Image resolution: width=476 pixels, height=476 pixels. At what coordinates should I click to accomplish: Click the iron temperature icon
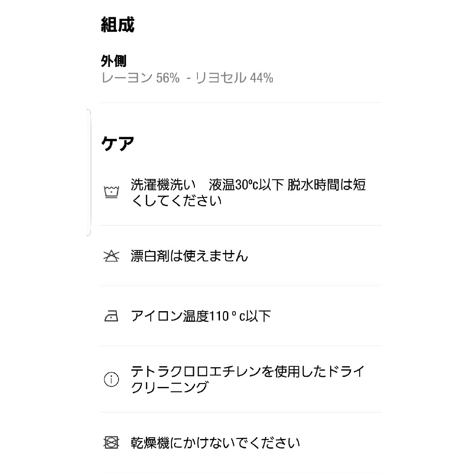click(112, 316)
